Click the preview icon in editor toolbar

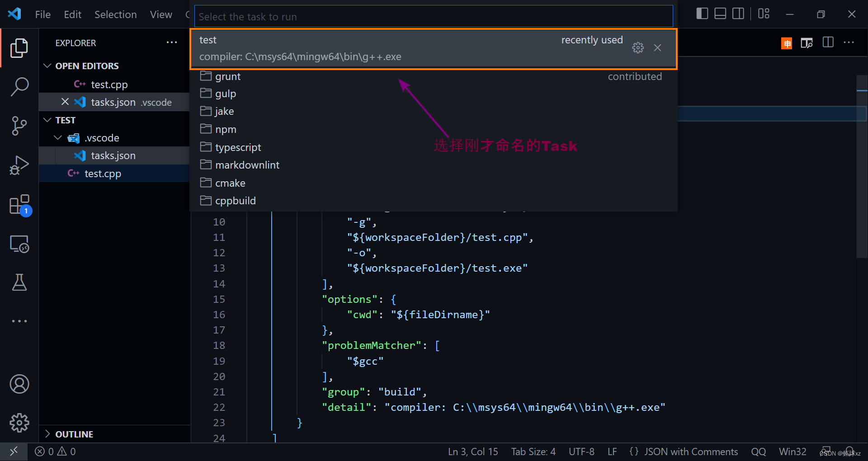[x=807, y=43]
